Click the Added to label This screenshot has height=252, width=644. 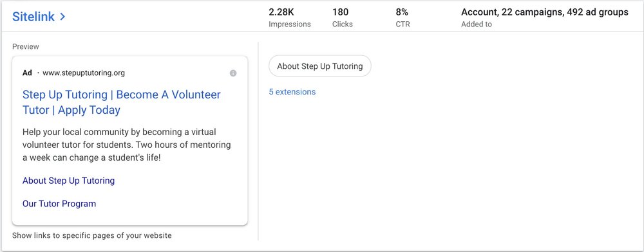(477, 24)
